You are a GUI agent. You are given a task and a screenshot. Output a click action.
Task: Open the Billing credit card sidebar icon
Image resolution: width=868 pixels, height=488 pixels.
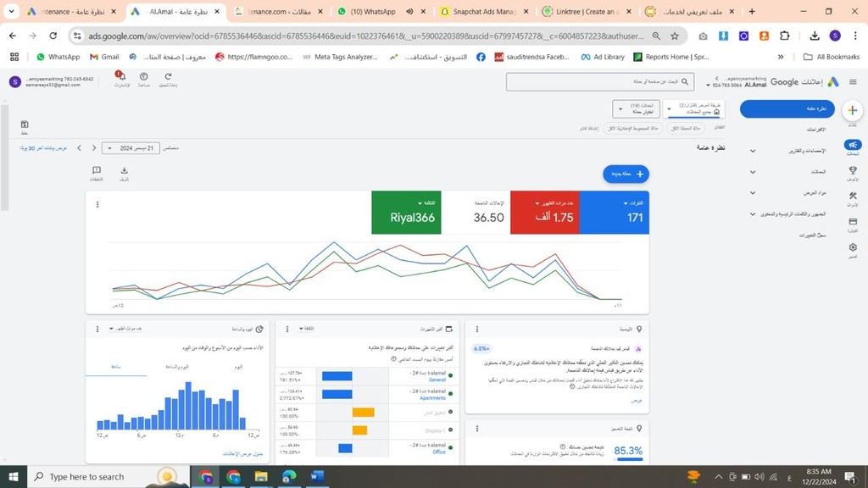coord(853,222)
